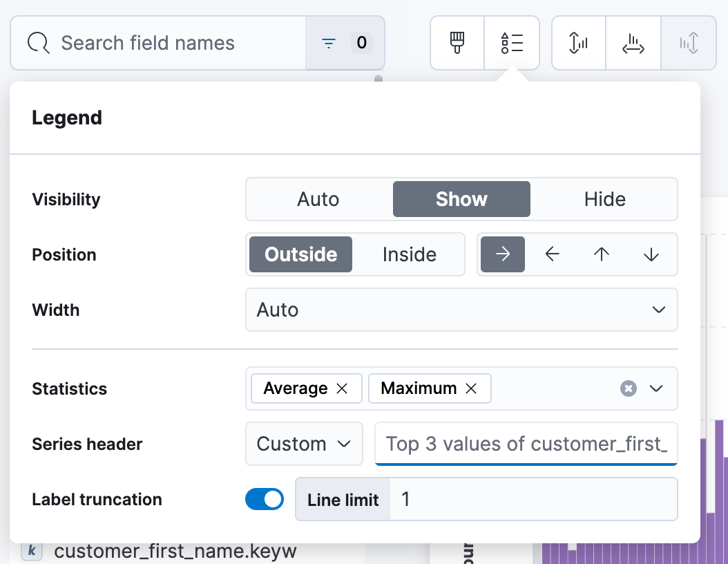Click the search magnifier icon
The image size is (728, 564).
[38, 42]
